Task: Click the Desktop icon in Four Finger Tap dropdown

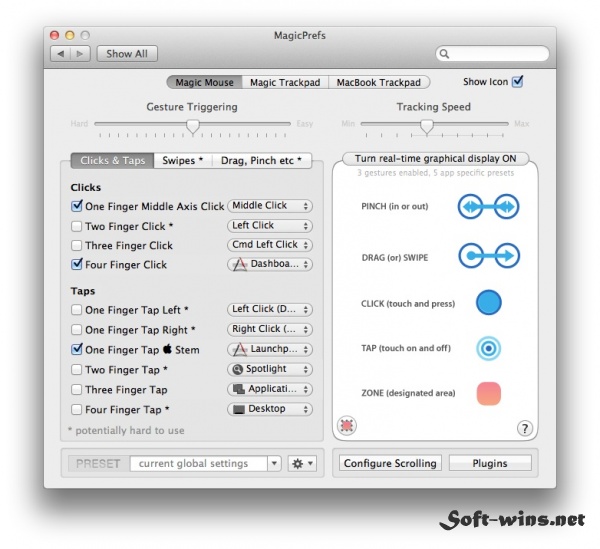Action: (x=239, y=409)
